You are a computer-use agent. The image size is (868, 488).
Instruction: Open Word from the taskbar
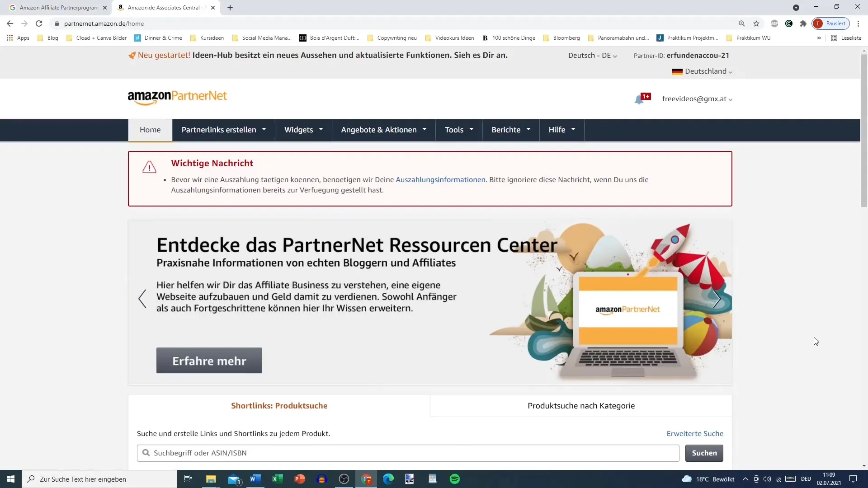255,479
